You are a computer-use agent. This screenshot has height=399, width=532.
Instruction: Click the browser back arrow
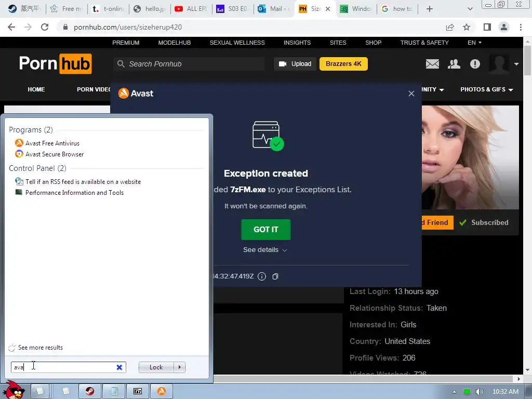(x=11, y=27)
